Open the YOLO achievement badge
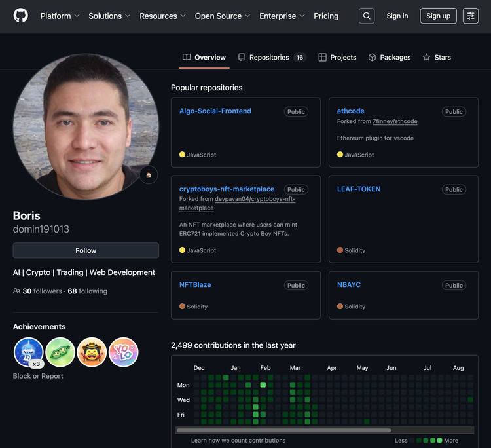Image resolution: width=491 pixels, height=448 pixels. coord(123,352)
